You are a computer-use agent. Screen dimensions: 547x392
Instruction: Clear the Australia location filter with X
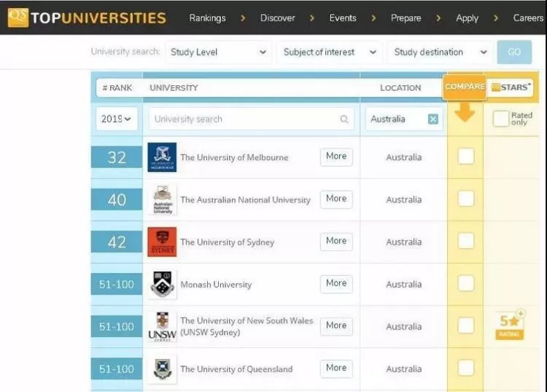pos(433,119)
